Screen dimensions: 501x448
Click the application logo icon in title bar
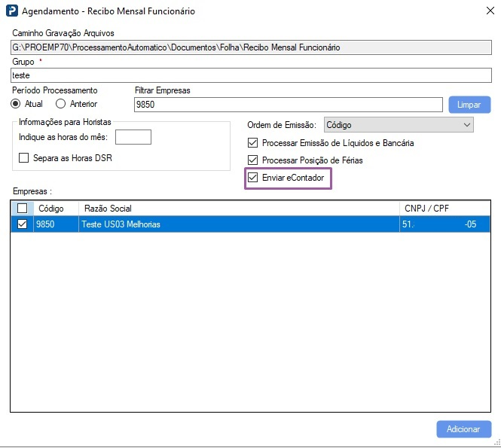(x=11, y=11)
